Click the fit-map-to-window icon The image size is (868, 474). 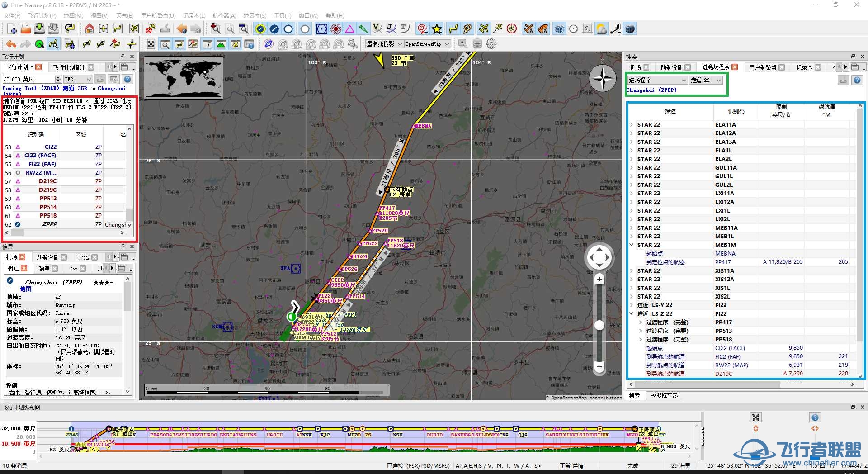tap(151, 44)
